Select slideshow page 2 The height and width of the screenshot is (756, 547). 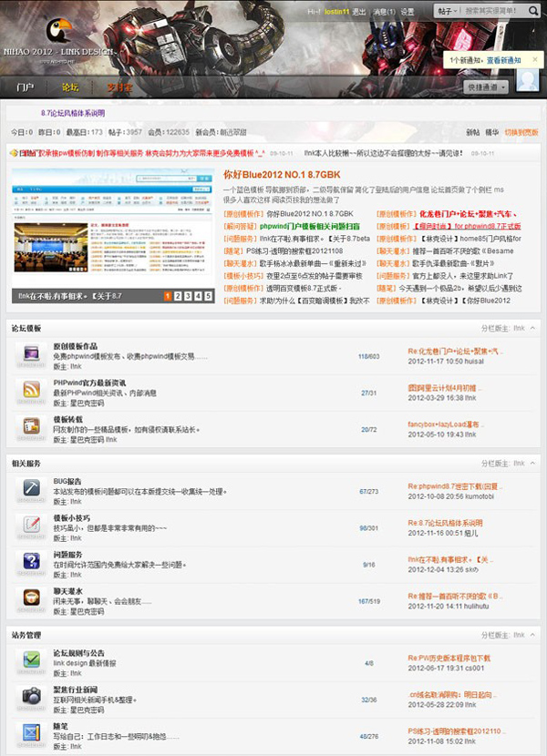(178, 296)
